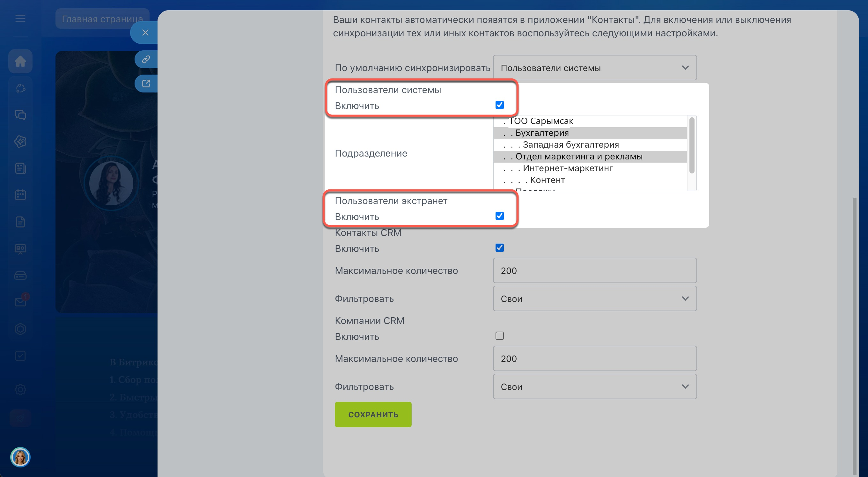
Task: Open Фильтровать dropdown for Контакты CRM
Action: [595, 298]
